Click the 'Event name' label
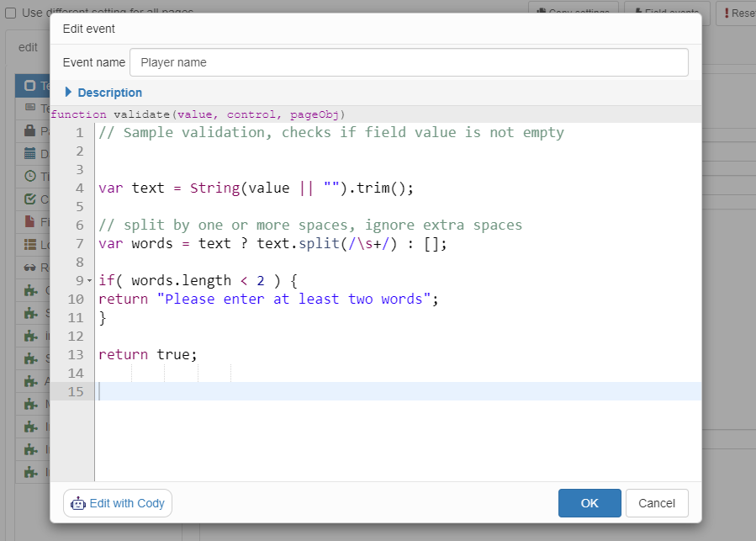 click(x=94, y=62)
